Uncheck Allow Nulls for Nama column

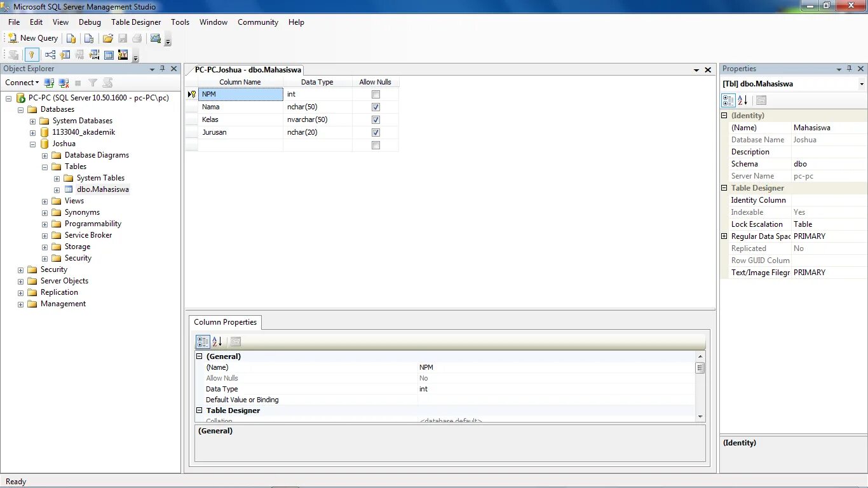376,107
